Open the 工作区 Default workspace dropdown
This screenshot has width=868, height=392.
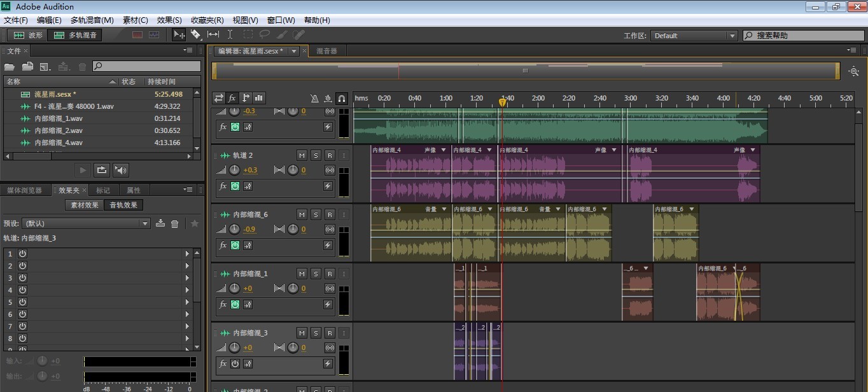pos(694,36)
